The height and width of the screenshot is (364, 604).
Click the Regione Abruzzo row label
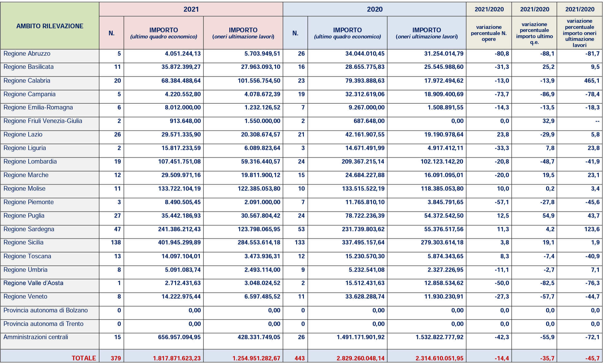coord(27,54)
